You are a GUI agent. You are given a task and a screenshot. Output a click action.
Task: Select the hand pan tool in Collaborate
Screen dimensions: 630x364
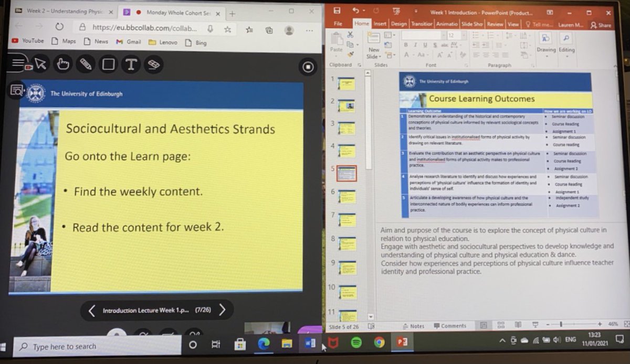tap(63, 65)
